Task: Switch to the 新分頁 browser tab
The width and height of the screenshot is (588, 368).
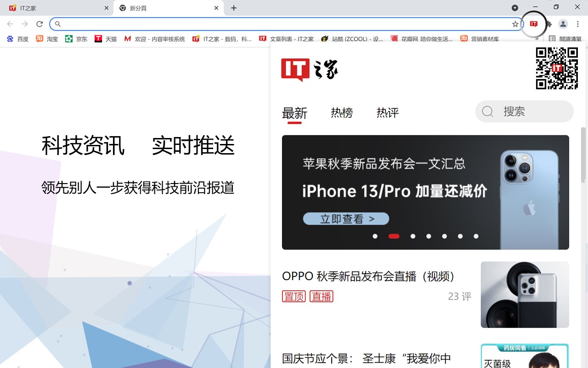Action: 168,8
